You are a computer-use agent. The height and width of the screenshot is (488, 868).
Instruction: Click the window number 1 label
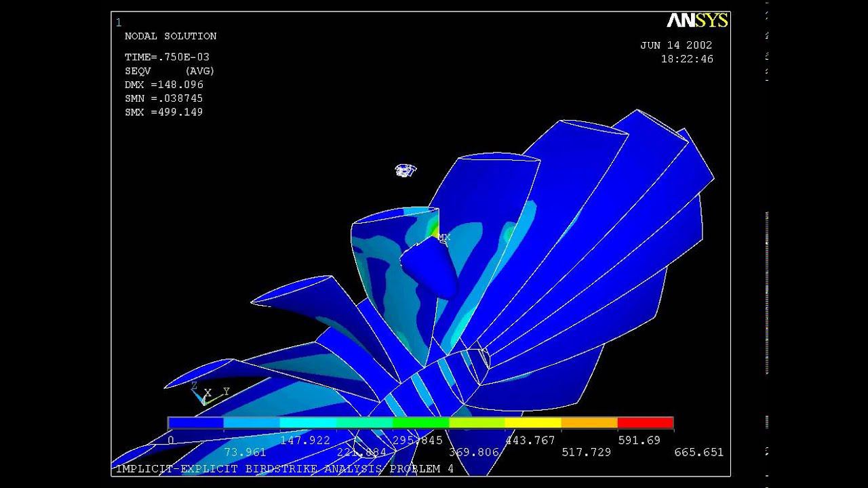(119, 22)
